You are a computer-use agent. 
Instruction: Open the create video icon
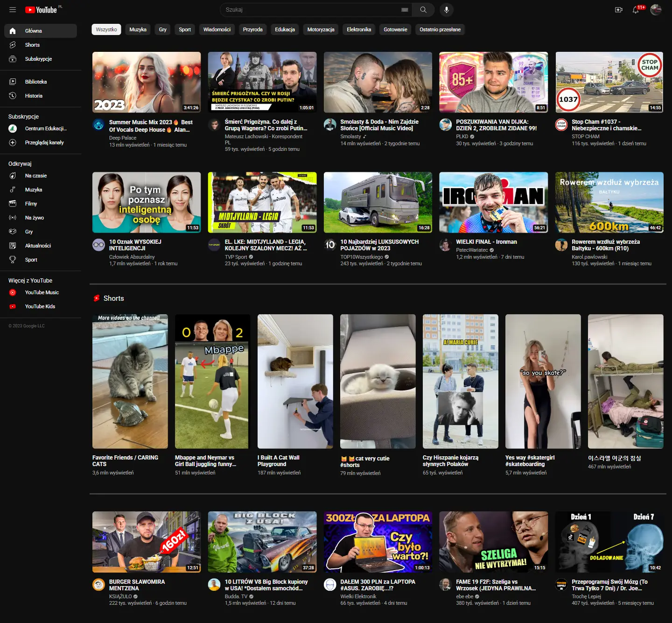coord(619,10)
